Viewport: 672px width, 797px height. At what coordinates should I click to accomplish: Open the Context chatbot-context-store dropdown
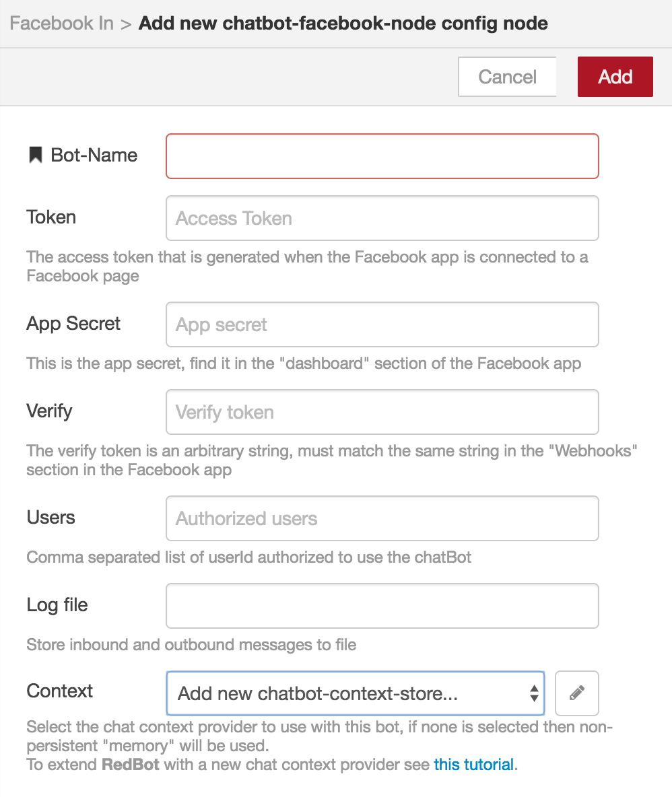coord(356,693)
